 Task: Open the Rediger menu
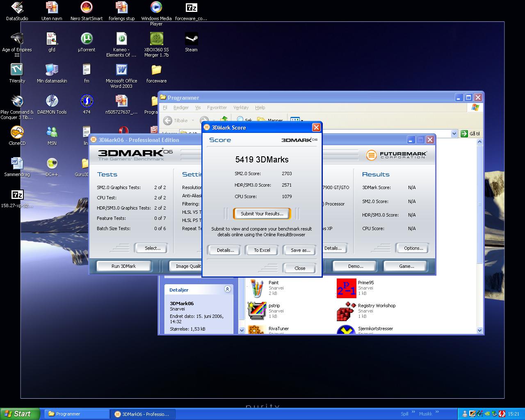181,107
